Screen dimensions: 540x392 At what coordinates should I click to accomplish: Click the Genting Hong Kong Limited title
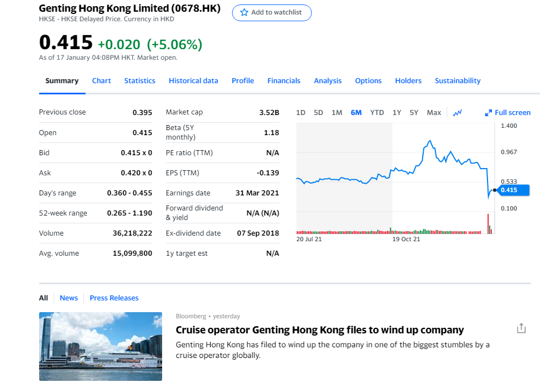pyautogui.click(x=130, y=8)
